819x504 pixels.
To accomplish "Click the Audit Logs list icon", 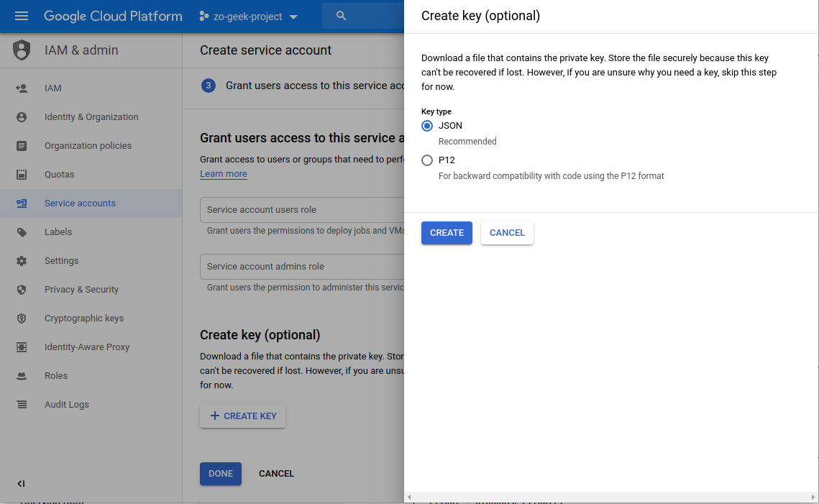I will (22, 404).
